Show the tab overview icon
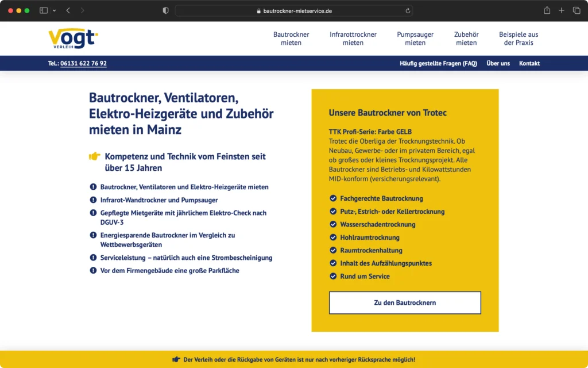Viewport: 588px width, 368px height. [577, 10]
